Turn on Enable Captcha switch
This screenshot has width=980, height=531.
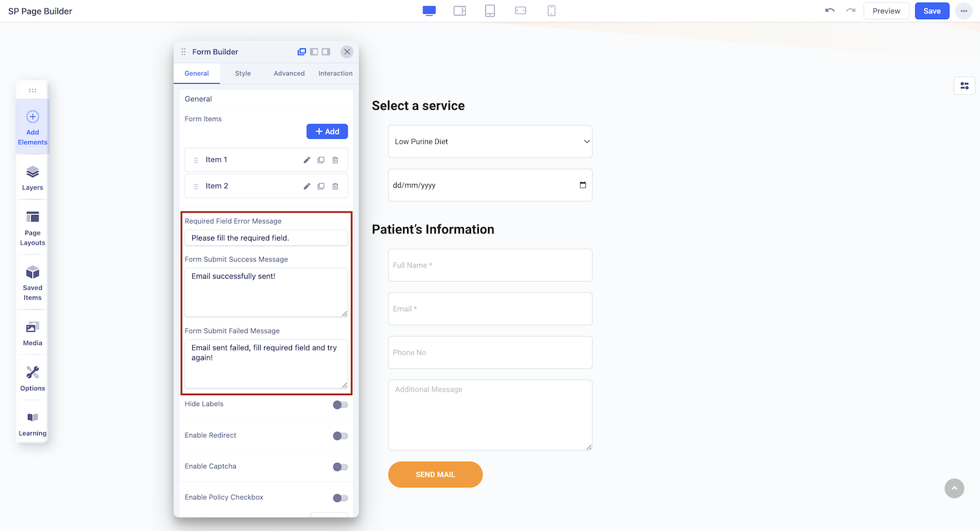(x=340, y=467)
